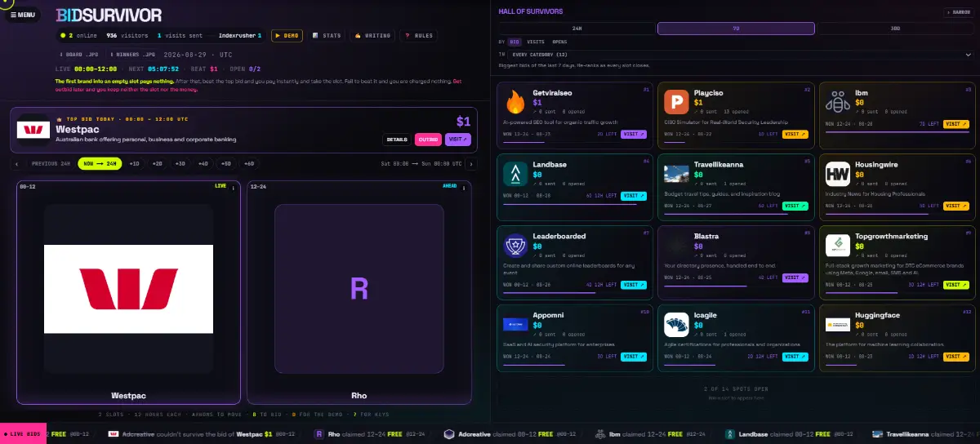The height and width of the screenshot is (444, 980).
Task: Jump ahead +4D
Action: click(x=203, y=163)
